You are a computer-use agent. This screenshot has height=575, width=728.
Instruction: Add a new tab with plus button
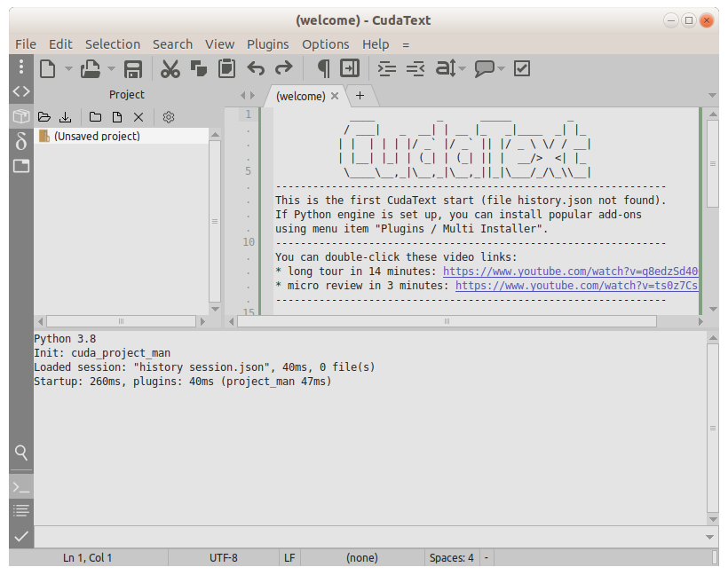tap(360, 96)
